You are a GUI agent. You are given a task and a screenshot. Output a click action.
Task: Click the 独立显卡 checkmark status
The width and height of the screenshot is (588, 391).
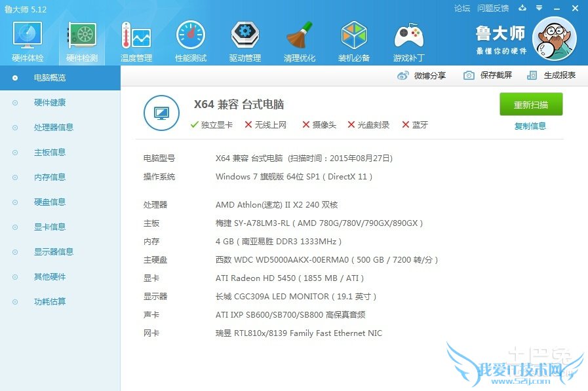coord(212,124)
